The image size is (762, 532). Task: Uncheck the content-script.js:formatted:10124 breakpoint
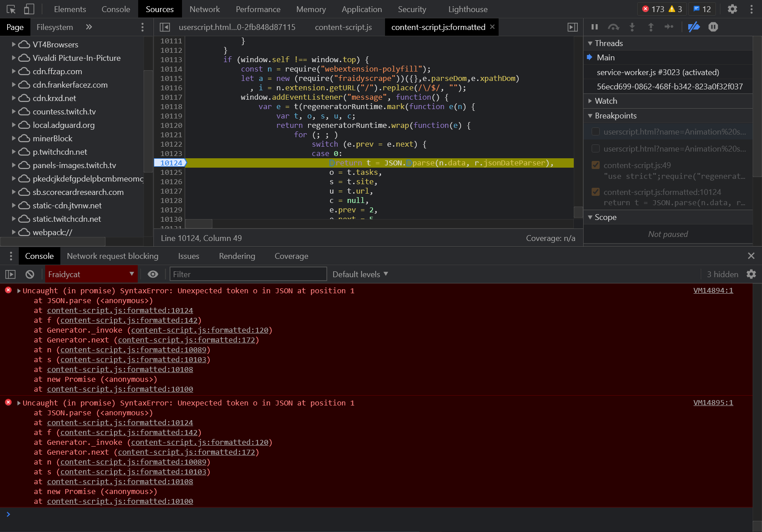[x=596, y=192]
